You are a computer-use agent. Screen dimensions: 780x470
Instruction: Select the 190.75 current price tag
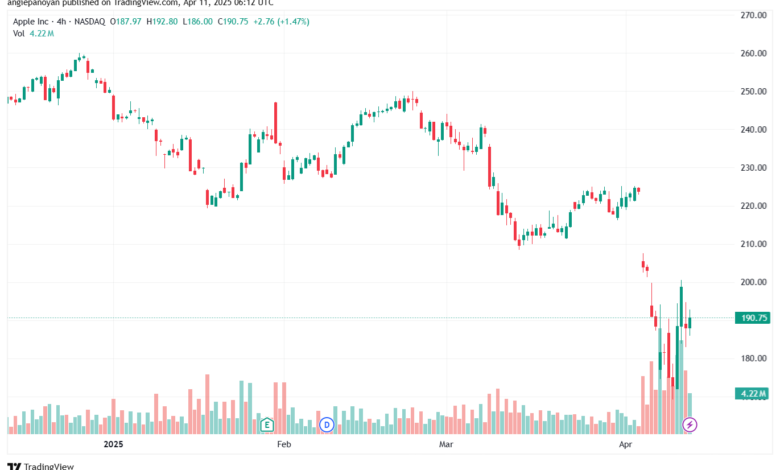pyautogui.click(x=753, y=318)
